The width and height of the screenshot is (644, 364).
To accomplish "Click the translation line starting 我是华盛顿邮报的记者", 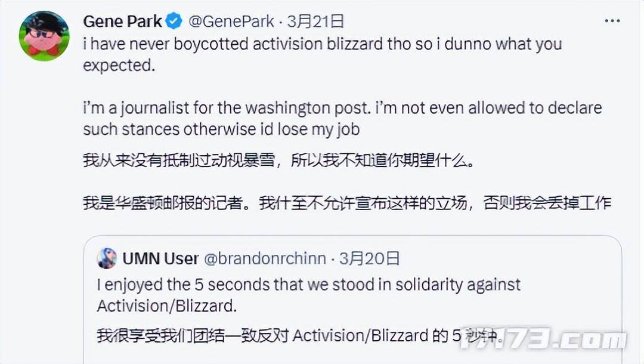I will [346, 203].
